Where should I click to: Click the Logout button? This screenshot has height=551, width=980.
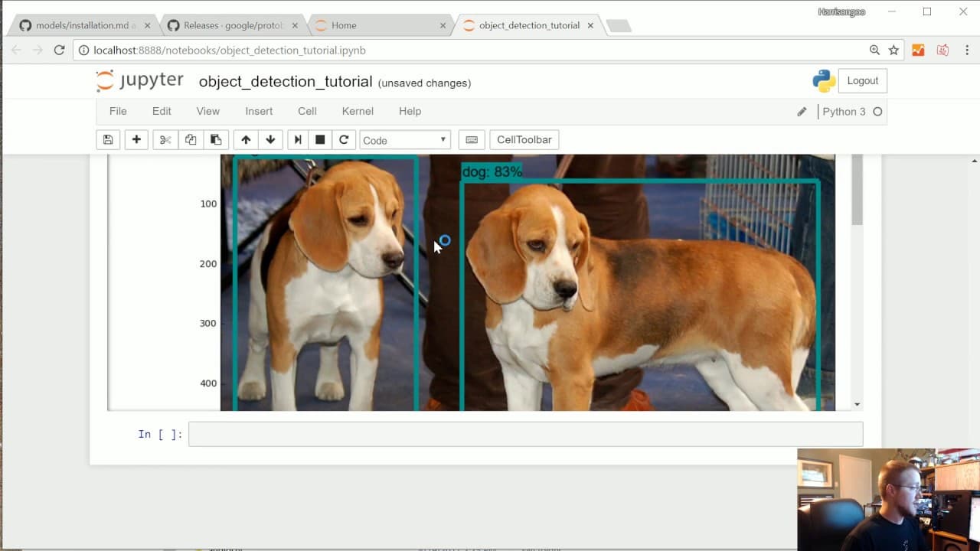[x=863, y=80]
